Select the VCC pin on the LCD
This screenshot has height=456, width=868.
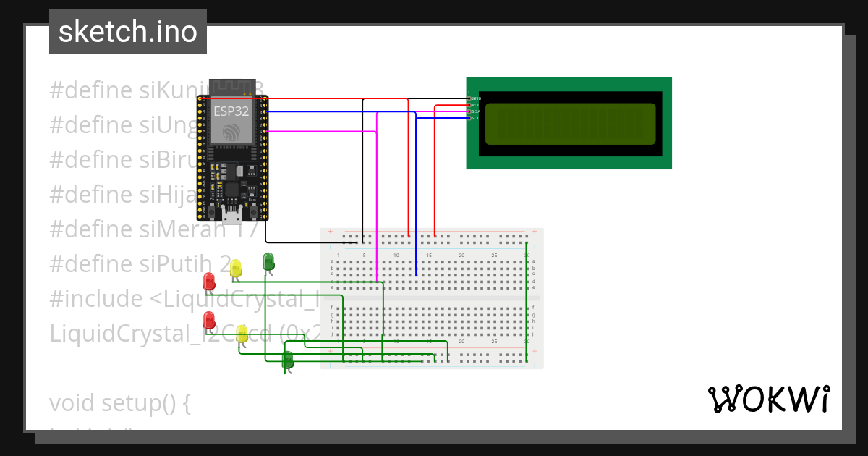point(470,105)
